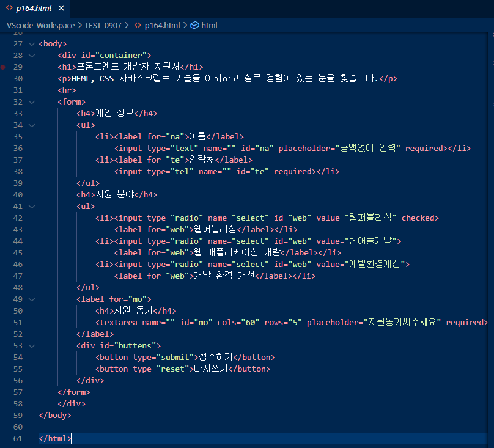Image resolution: width=494 pixels, height=448 pixels.
Task: Switch to the p164.html editor tab
Action: 34,9
